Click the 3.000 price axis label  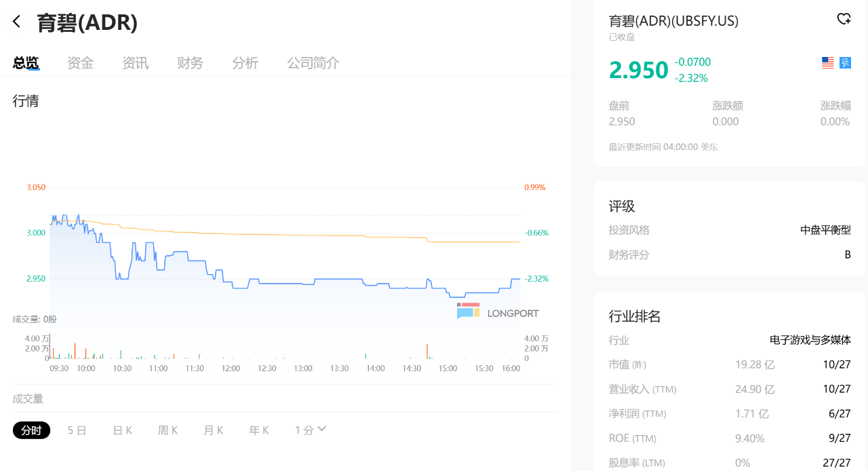coord(36,233)
